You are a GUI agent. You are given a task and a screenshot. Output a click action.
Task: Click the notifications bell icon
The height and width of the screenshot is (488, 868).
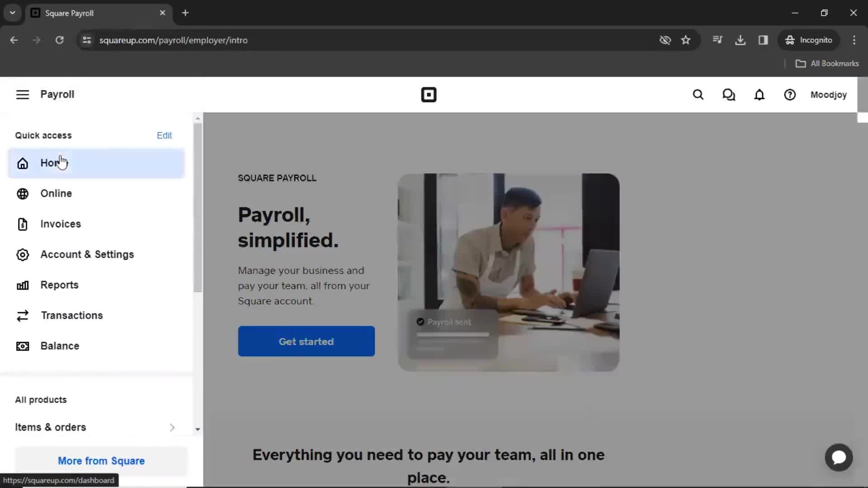(759, 95)
